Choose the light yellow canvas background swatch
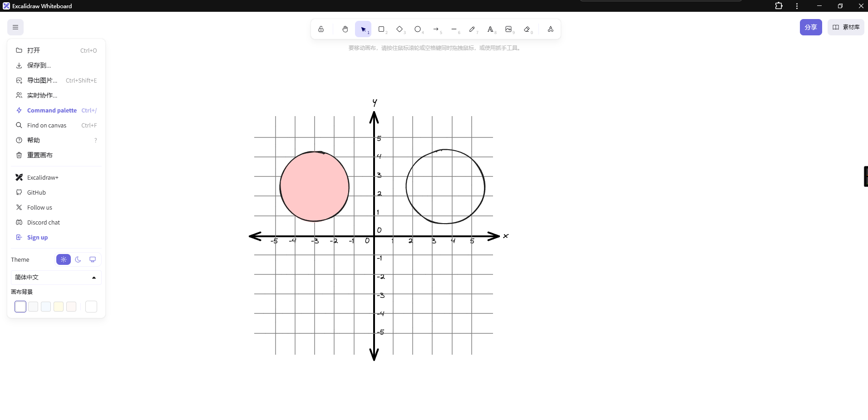 pyautogui.click(x=59, y=307)
